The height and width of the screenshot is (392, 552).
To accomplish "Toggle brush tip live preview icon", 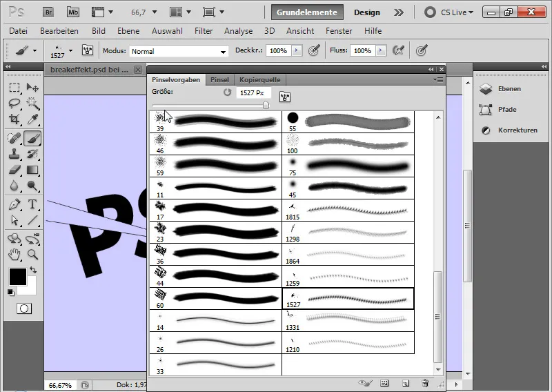I will click(365, 383).
